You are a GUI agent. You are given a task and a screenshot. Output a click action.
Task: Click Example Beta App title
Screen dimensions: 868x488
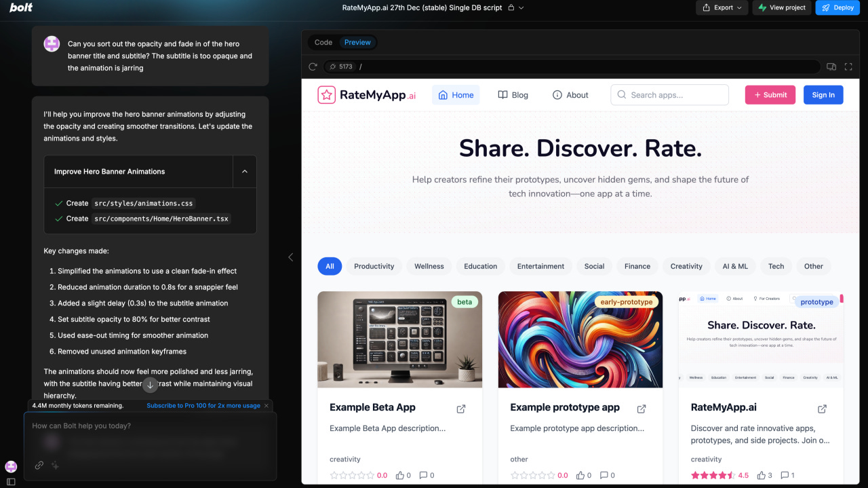coord(372,407)
